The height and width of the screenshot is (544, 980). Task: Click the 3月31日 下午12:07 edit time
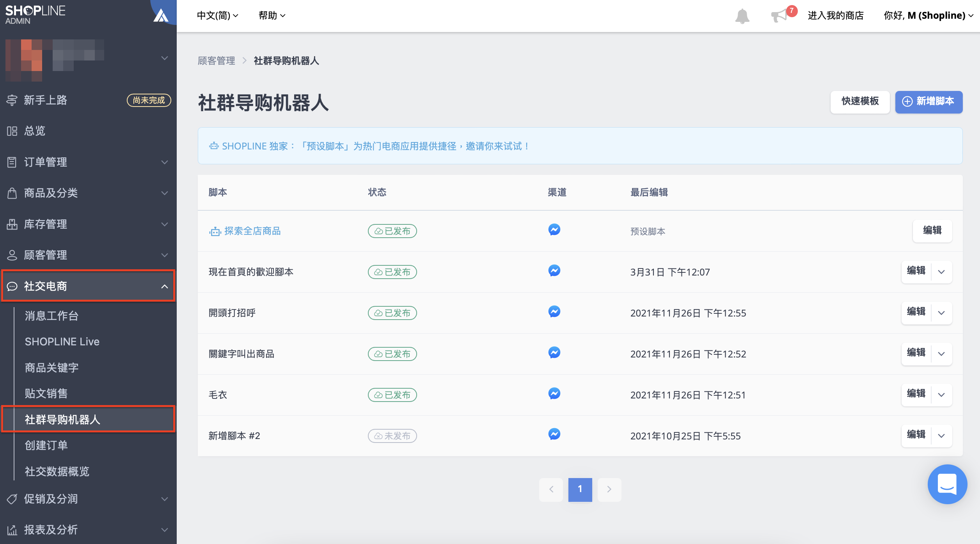tap(670, 272)
